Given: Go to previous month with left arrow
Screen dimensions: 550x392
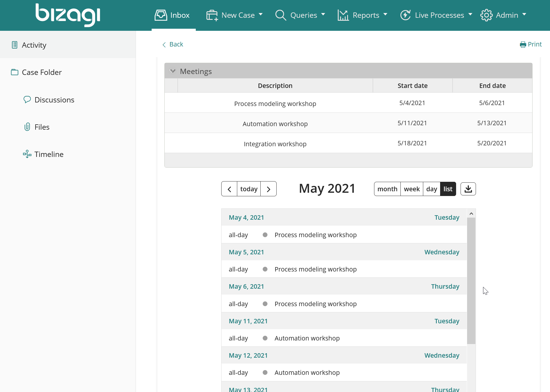Looking at the screenshot, I should pyautogui.click(x=229, y=189).
